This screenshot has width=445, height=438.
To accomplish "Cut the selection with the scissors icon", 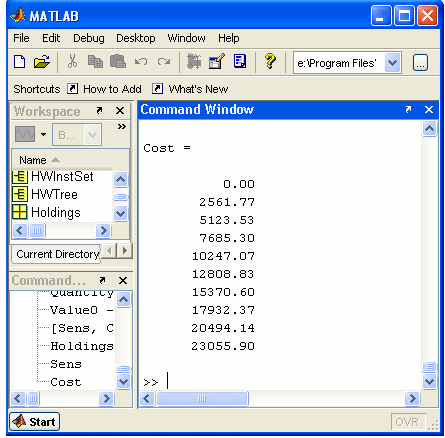I will (72, 61).
